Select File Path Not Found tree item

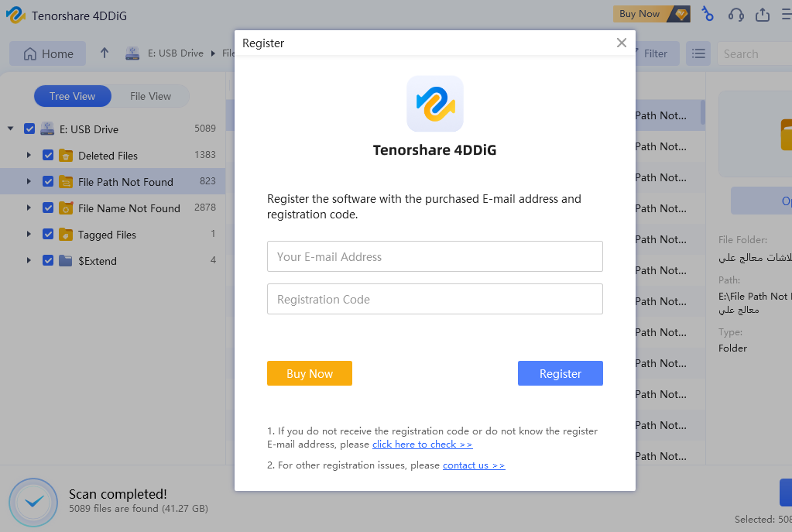pyautogui.click(x=125, y=182)
